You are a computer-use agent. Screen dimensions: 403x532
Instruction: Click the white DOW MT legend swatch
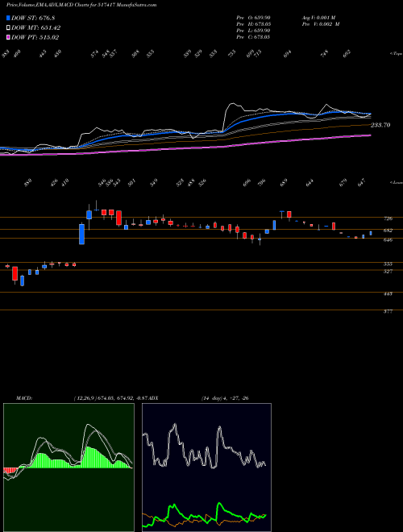8,27
